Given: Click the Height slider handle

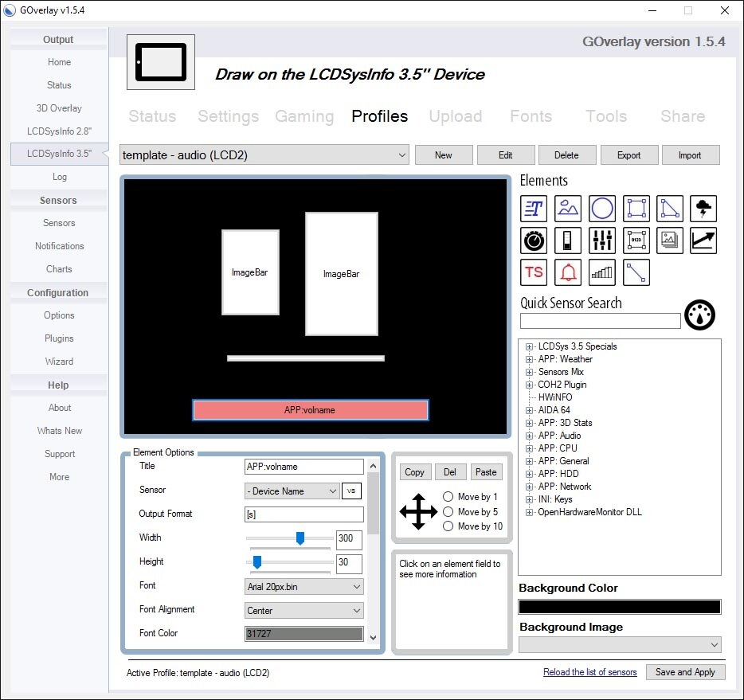Looking at the screenshot, I should point(256,562).
